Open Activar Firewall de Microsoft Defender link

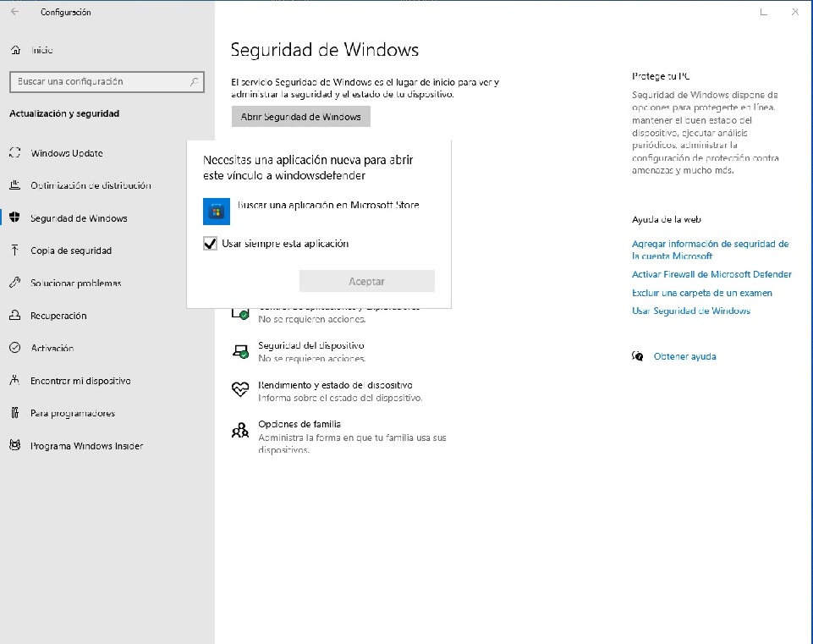pos(711,274)
